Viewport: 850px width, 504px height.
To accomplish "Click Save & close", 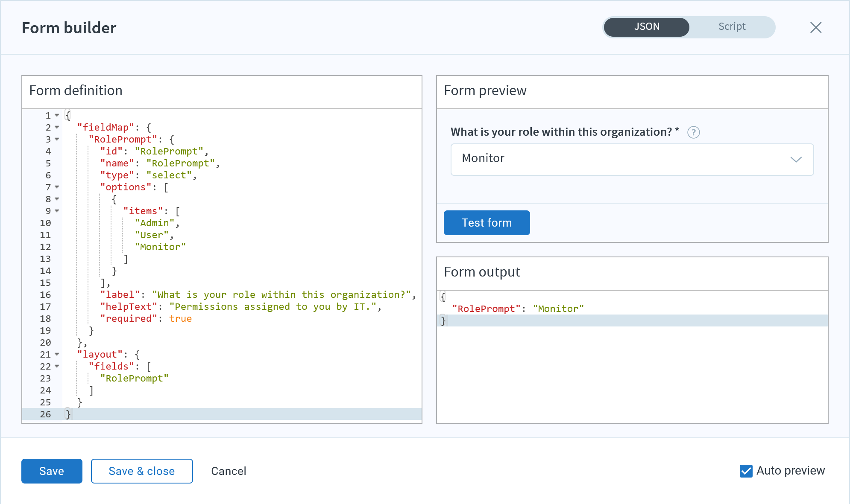I will (x=142, y=471).
